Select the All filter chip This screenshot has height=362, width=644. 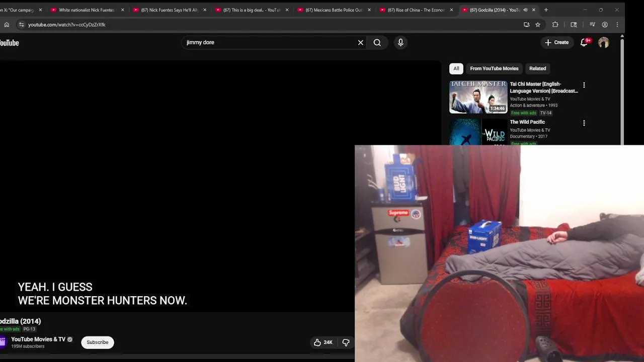(456, 68)
